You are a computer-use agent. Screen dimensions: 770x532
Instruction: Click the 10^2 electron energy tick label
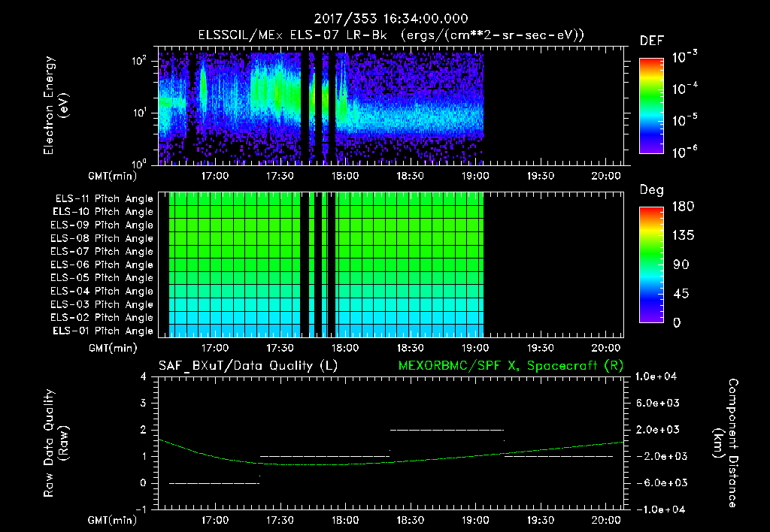[139, 62]
